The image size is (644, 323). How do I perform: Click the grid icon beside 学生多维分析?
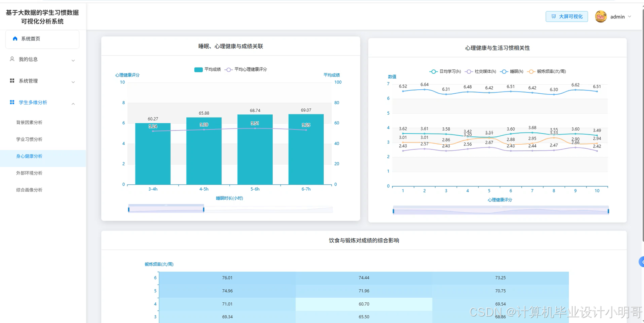[x=12, y=102]
